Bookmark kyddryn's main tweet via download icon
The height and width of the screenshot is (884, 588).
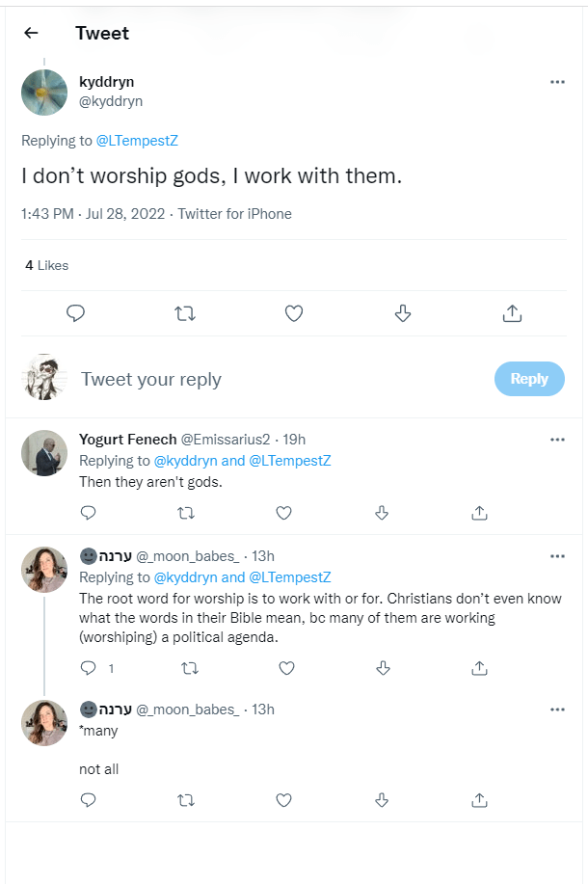(x=404, y=312)
